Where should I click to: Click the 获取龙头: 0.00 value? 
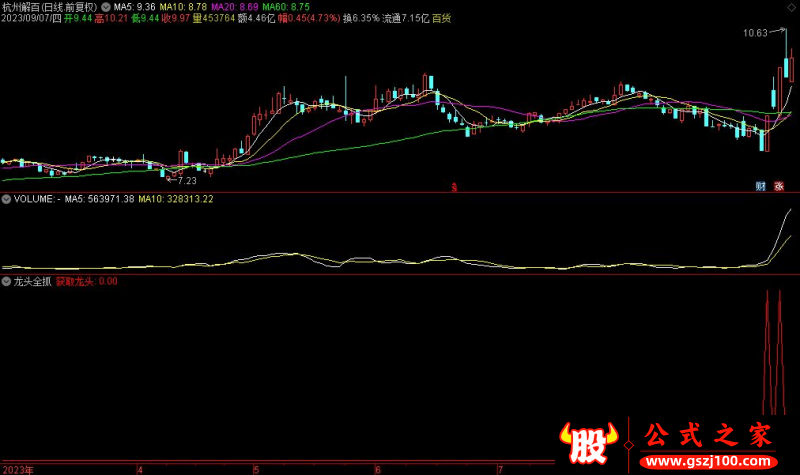[87, 281]
